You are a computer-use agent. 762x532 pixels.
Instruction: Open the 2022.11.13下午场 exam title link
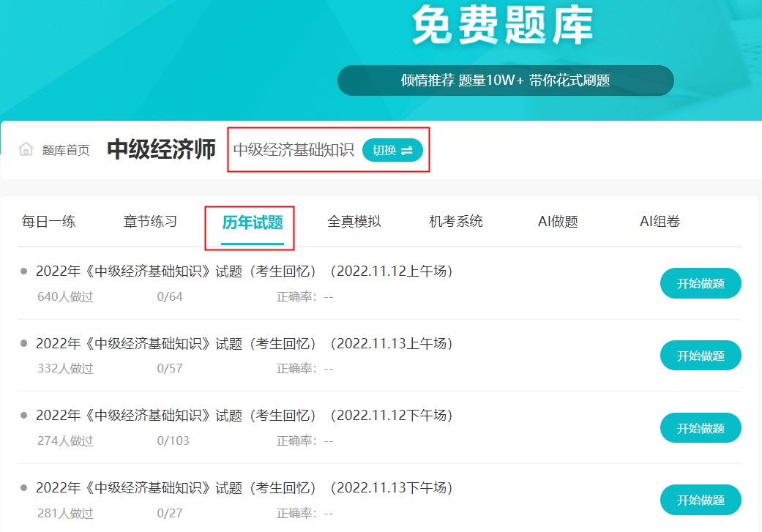point(244,487)
